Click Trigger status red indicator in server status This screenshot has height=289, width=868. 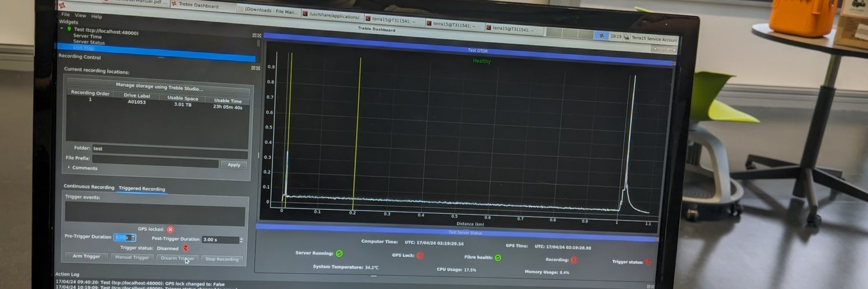(648, 262)
